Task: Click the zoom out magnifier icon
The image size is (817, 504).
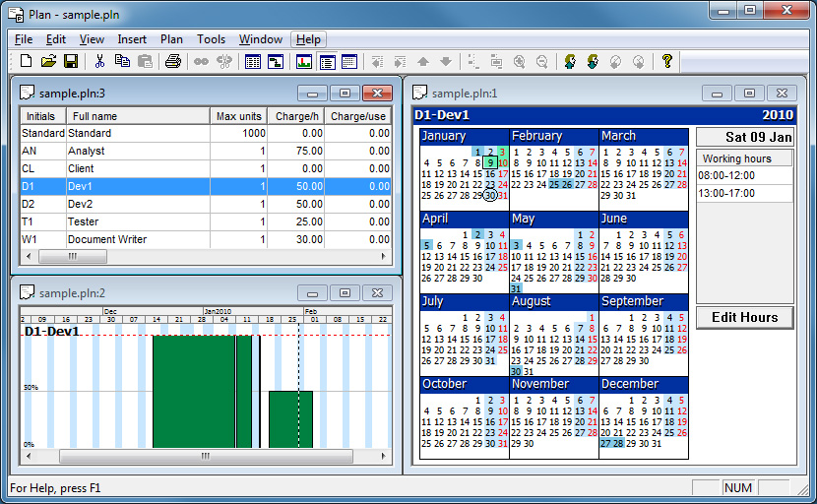Action: (542, 61)
